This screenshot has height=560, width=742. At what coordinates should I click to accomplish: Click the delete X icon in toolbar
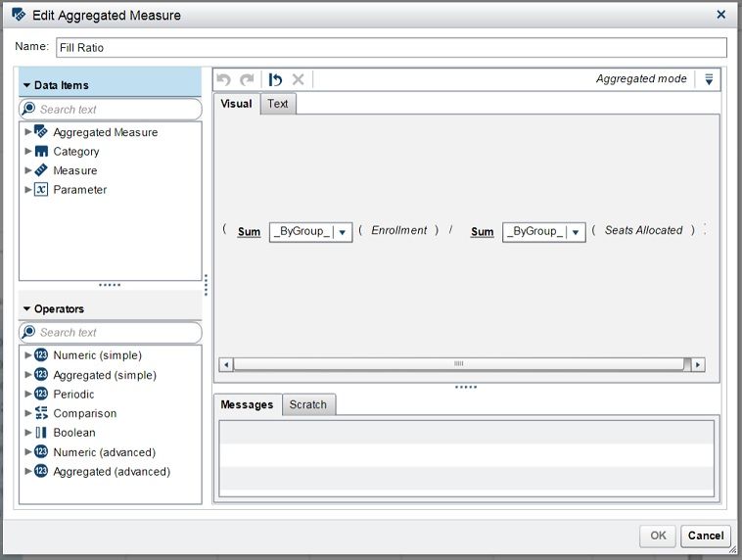[299, 79]
